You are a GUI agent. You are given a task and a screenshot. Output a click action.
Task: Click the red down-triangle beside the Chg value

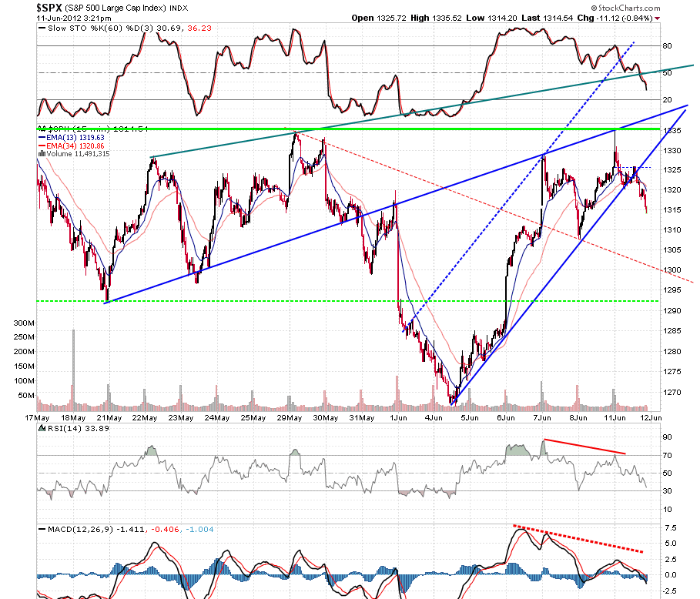click(x=657, y=18)
